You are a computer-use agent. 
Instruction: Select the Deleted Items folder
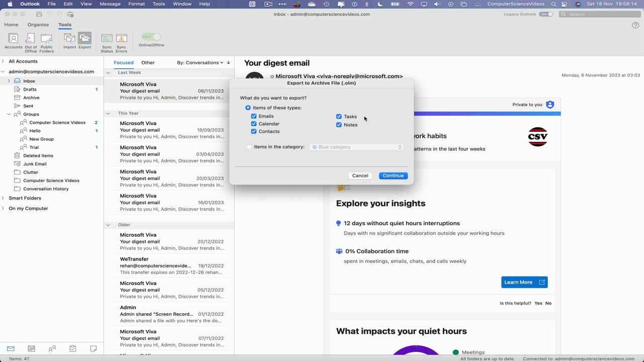38,156
